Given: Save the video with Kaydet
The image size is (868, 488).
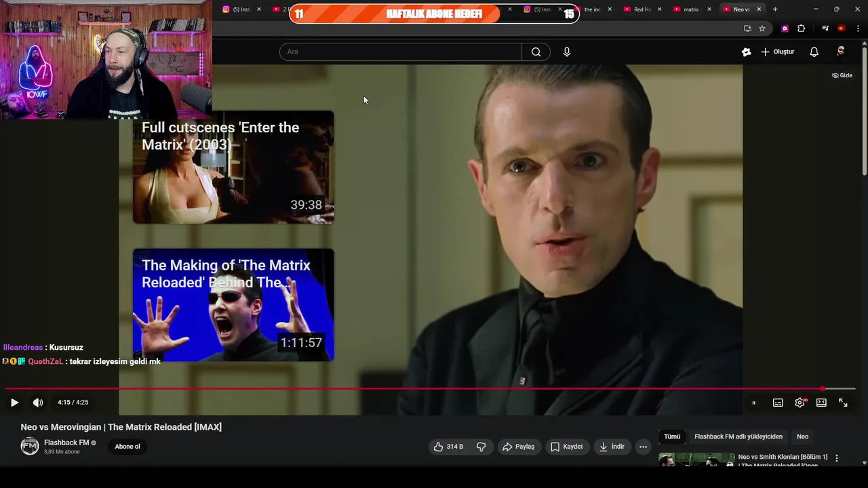Looking at the screenshot, I should tap(567, 447).
